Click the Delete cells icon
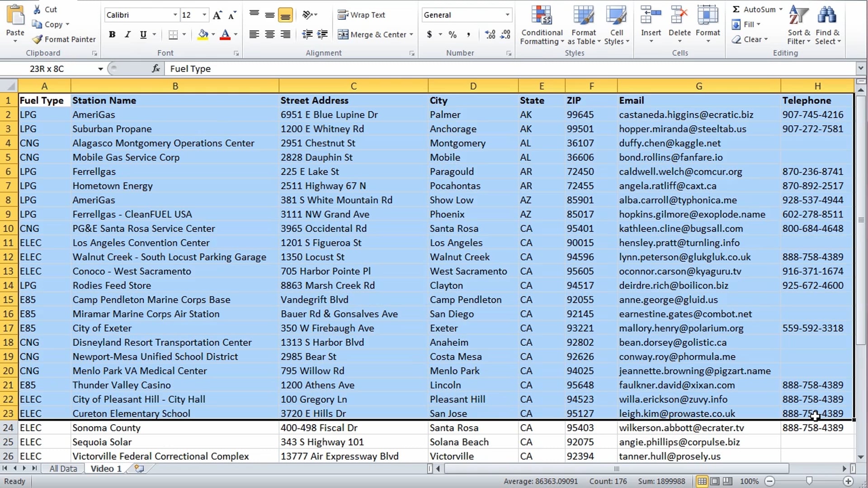The image size is (868, 488). (x=679, y=16)
